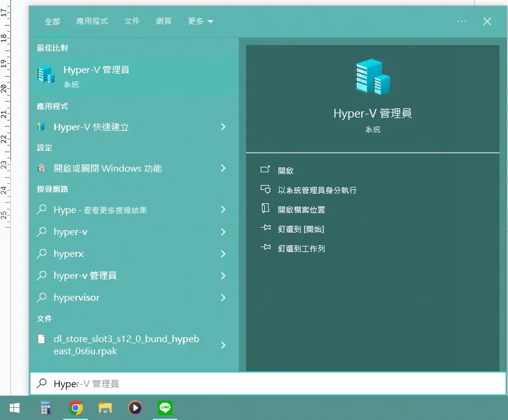Click the search input box
This screenshot has height=420, width=508.
(268, 384)
